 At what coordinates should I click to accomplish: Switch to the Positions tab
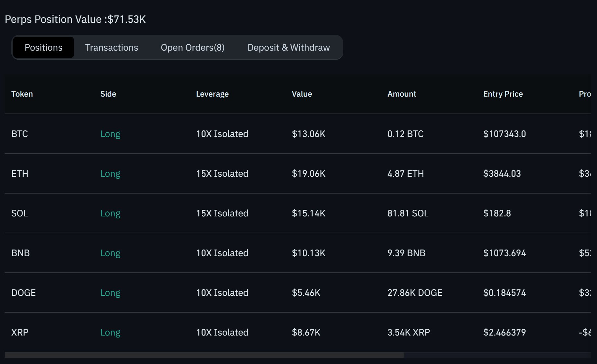click(43, 47)
